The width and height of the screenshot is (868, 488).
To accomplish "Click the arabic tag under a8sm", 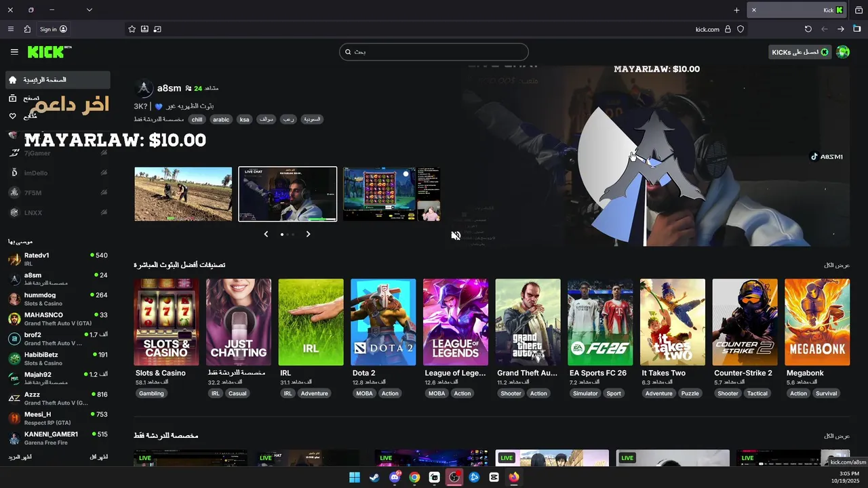I will pyautogui.click(x=221, y=119).
